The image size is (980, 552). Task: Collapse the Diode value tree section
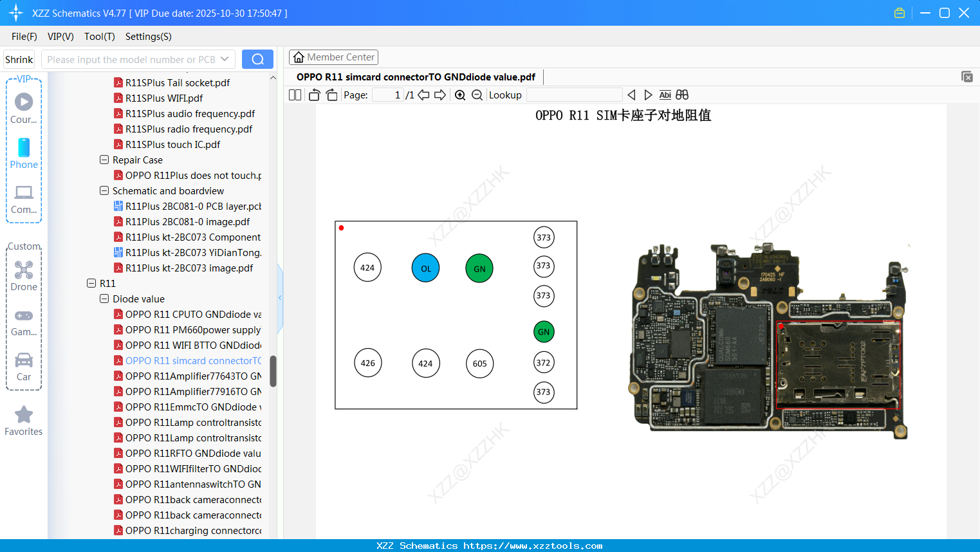(104, 299)
